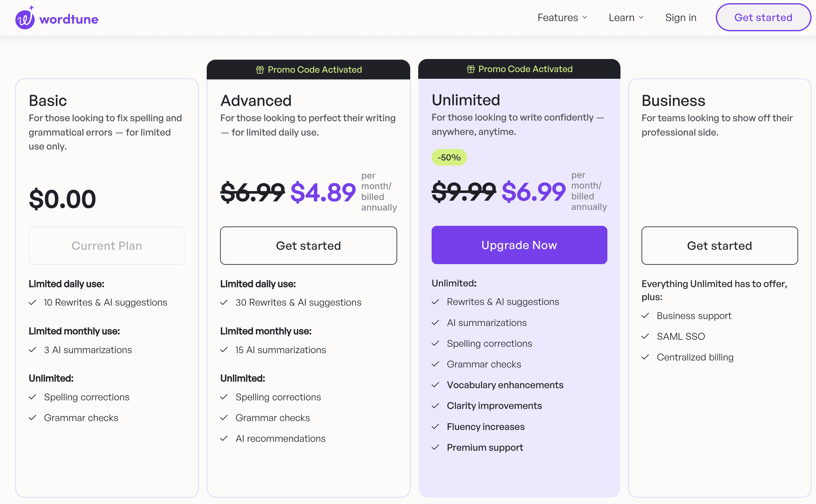816x504 pixels.
Task: Click checkmark beside Centralized billing
Action: [645, 357]
